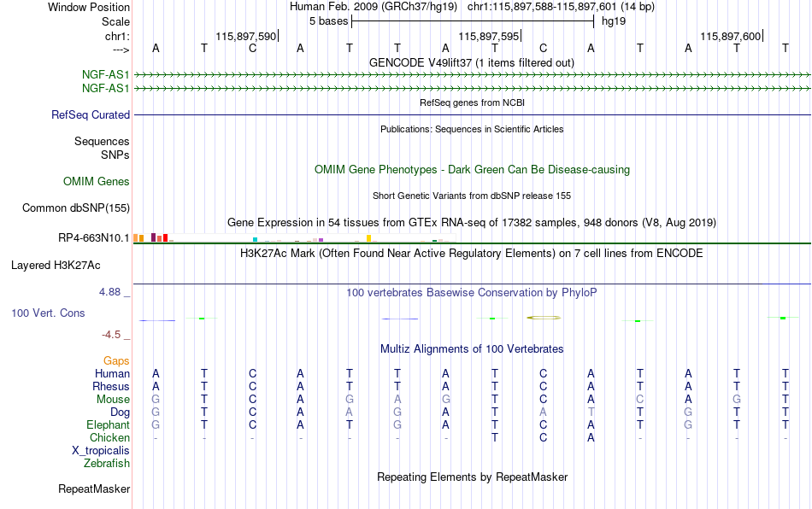812x509 pixels.
Task: Click the Scale label
Action: (116, 21)
